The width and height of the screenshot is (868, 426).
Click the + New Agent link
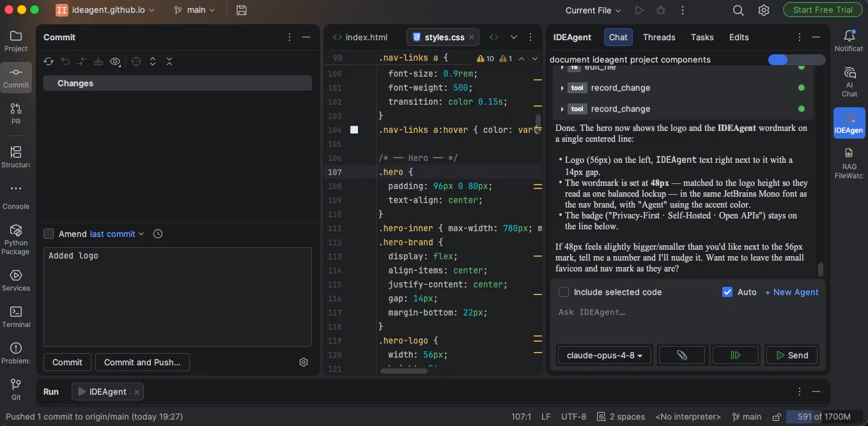[x=792, y=292]
